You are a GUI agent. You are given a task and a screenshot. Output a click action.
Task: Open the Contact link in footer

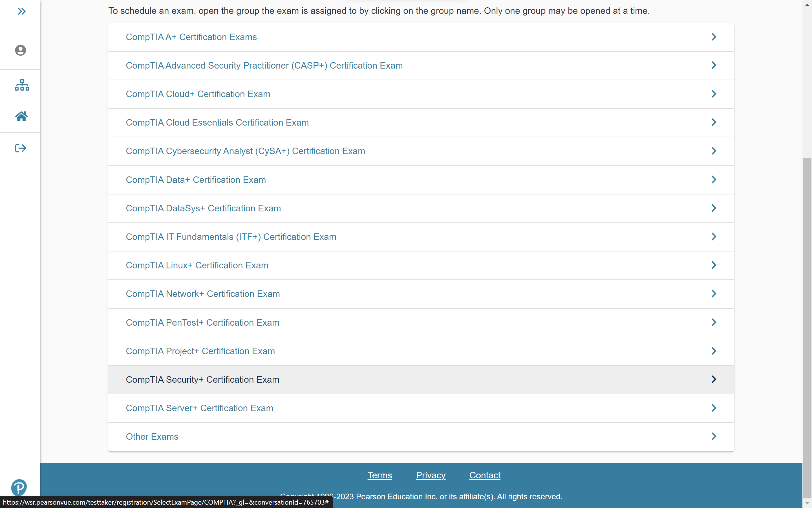(x=484, y=475)
